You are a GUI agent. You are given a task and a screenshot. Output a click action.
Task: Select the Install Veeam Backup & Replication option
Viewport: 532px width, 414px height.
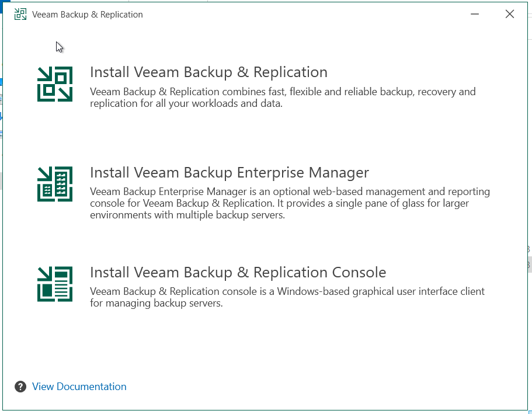(208, 72)
